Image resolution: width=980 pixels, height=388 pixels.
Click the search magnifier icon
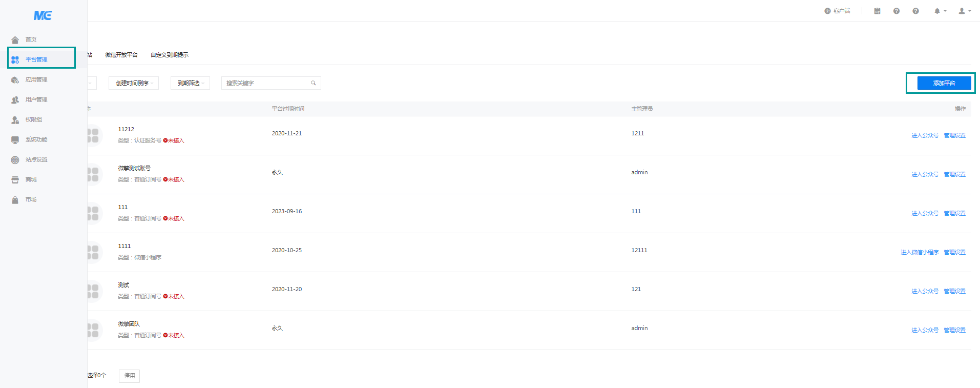tap(314, 83)
